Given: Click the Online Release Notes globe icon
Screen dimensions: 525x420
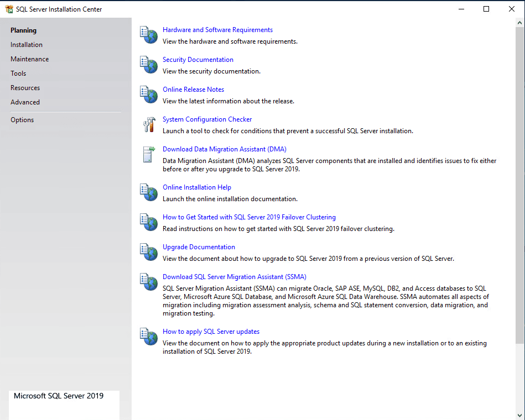Looking at the screenshot, I should pos(149,95).
